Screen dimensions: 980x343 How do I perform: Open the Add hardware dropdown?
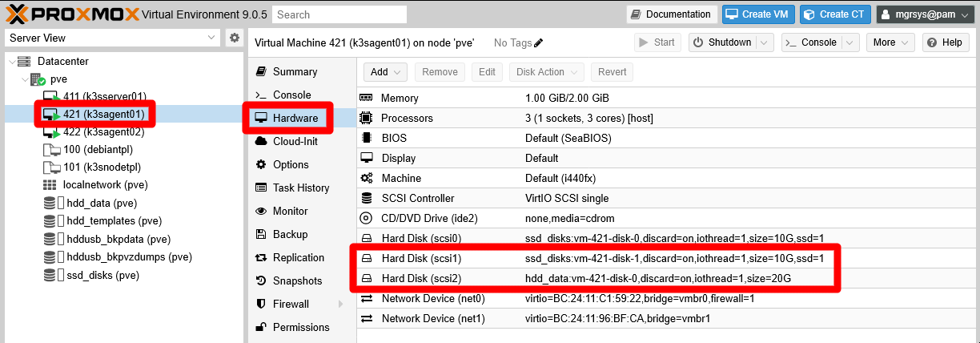click(x=386, y=71)
